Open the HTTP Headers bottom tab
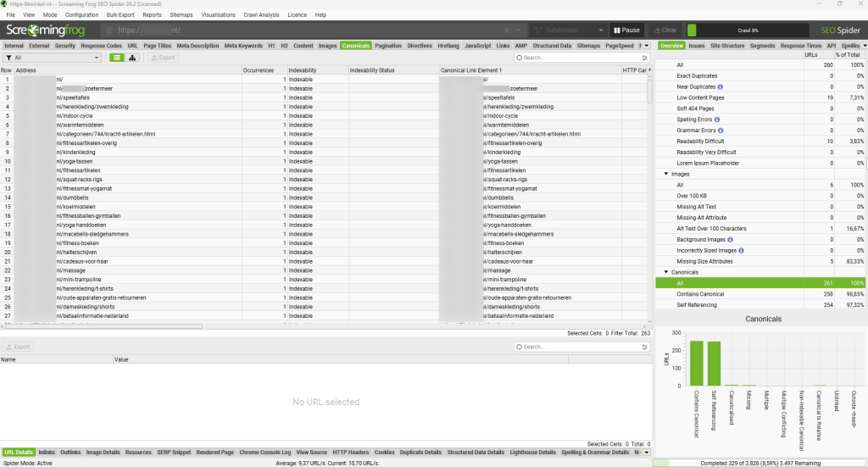 pyautogui.click(x=350, y=452)
